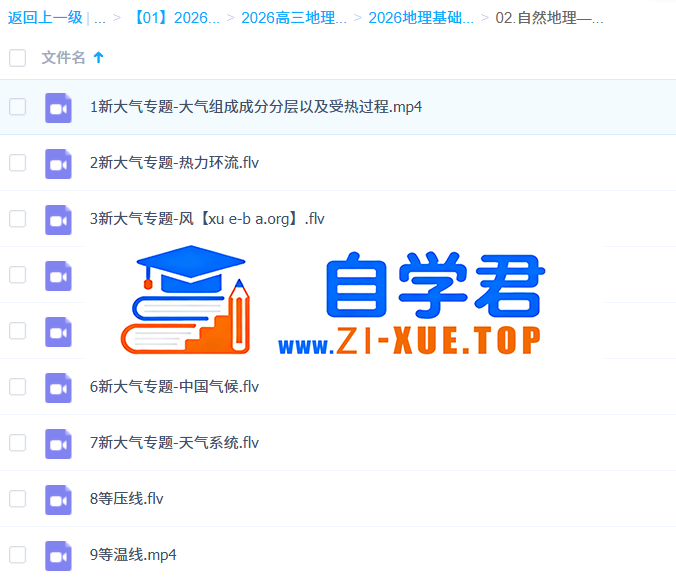Open 1新大气专题-大气组成成分分层以及受热过程.mp4
The width and height of the screenshot is (676, 579).
point(256,107)
